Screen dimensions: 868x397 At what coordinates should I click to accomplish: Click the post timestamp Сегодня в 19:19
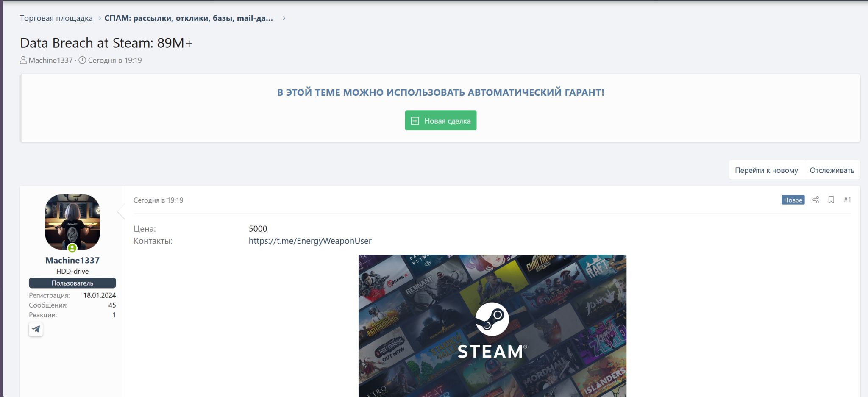(158, 200)
